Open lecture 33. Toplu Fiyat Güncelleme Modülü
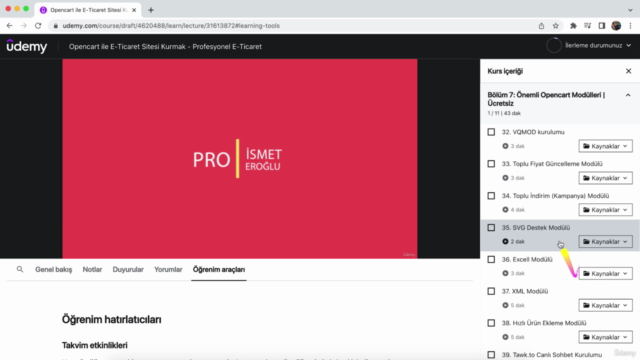The width and height of the screenshot is (640, 360). click(x=552, y=164)
